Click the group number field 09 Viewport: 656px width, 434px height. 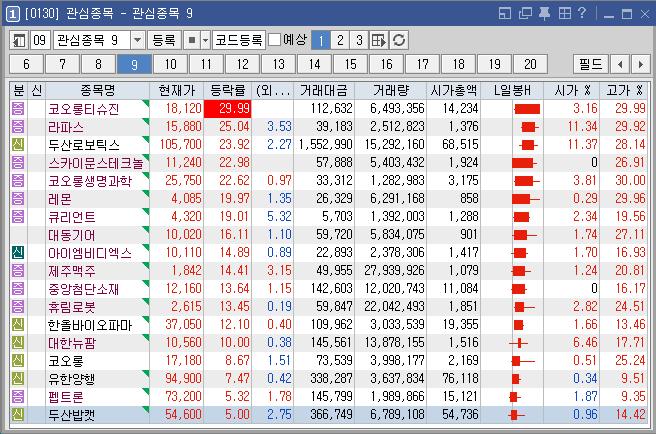pyautogui.click(x=40, y=41)
